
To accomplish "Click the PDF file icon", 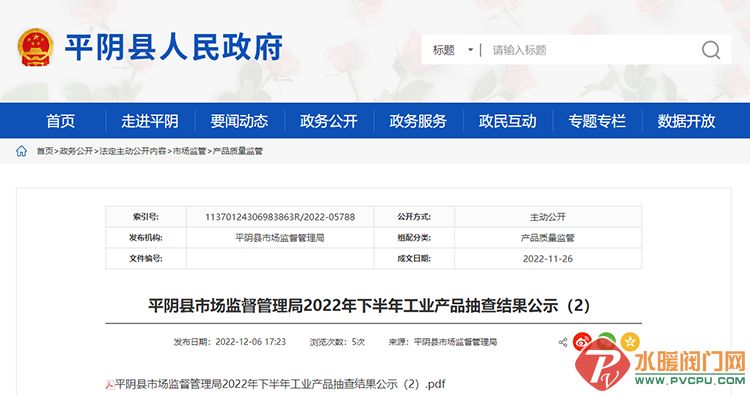I will [110, 384].
